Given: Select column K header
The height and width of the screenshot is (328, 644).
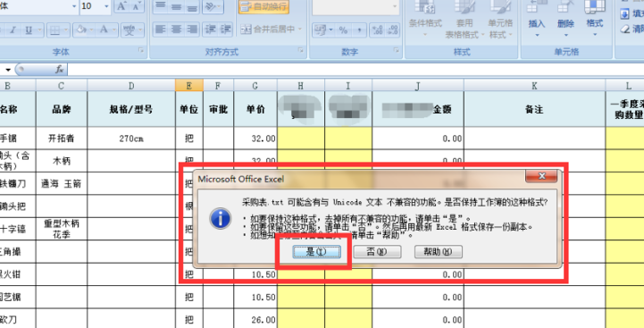Looking at the screenshot, I should point(534,86).
